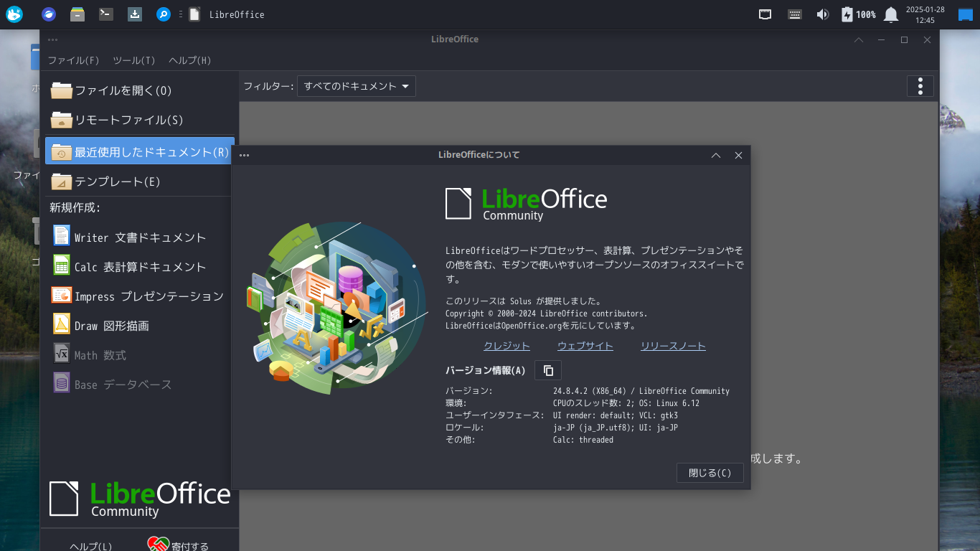Create a new Draw 図形描画
The image size is (980, 551).
click(139, 325)
